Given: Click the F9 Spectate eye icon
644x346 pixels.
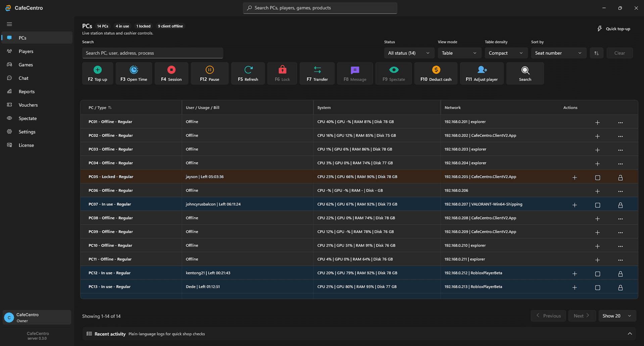Looking at the screenshot, I should pos(394,70).
